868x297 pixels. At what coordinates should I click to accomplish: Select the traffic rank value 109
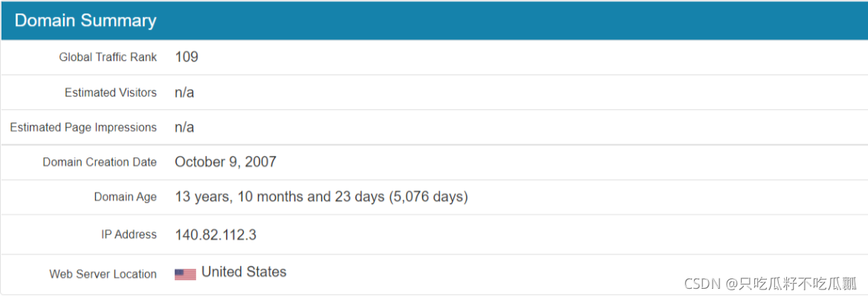(x=187, y=56)
